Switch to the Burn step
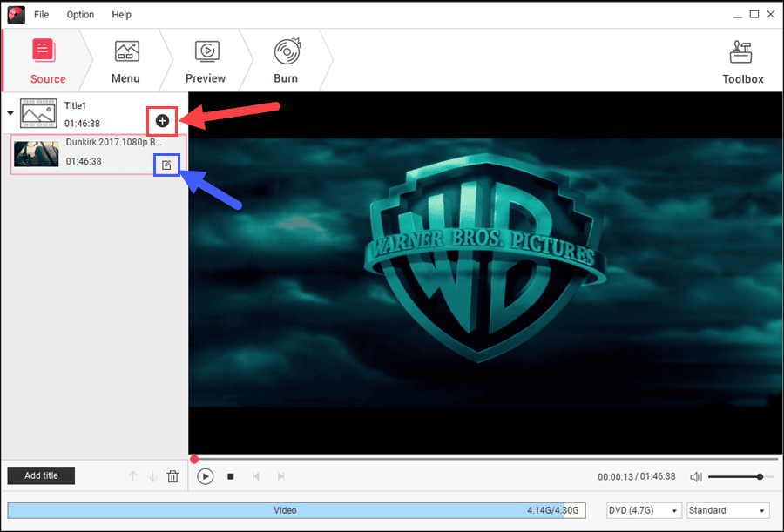This screenshot has width=784, height=532. pos(286,60)
